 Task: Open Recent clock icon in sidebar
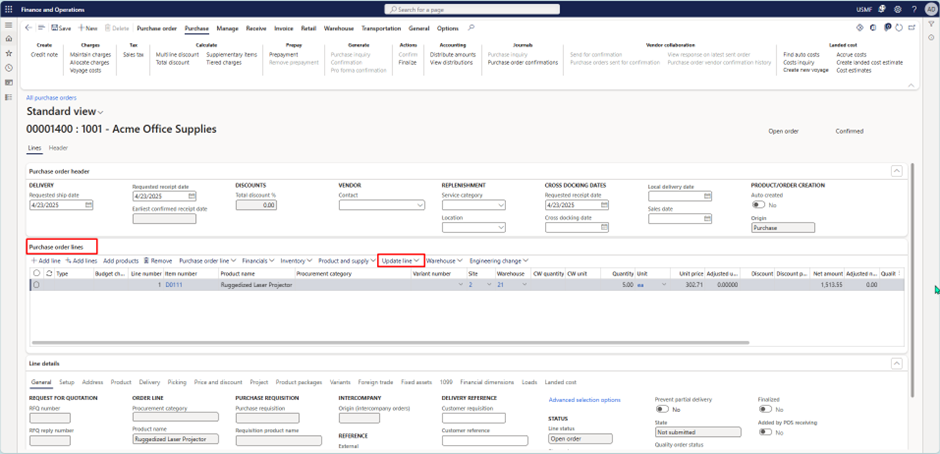point(8,68)
